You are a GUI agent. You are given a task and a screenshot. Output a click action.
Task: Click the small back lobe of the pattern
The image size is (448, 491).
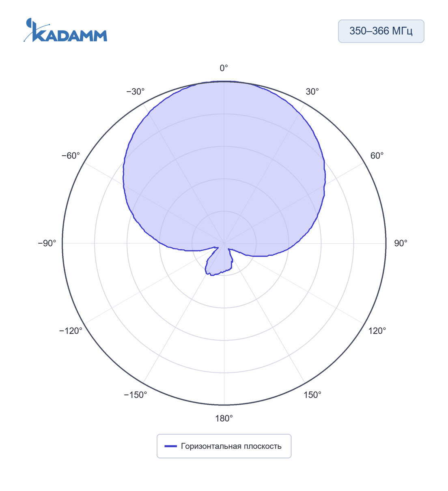tap(219, 262)
